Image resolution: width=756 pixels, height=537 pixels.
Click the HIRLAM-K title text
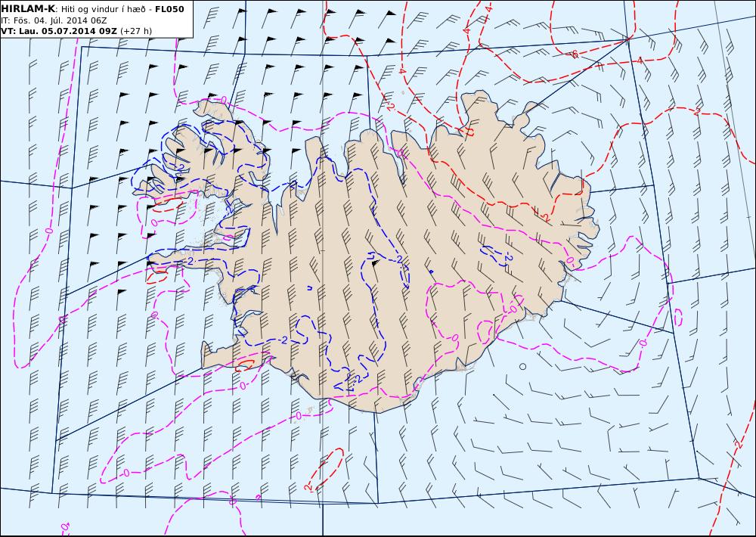28,9
